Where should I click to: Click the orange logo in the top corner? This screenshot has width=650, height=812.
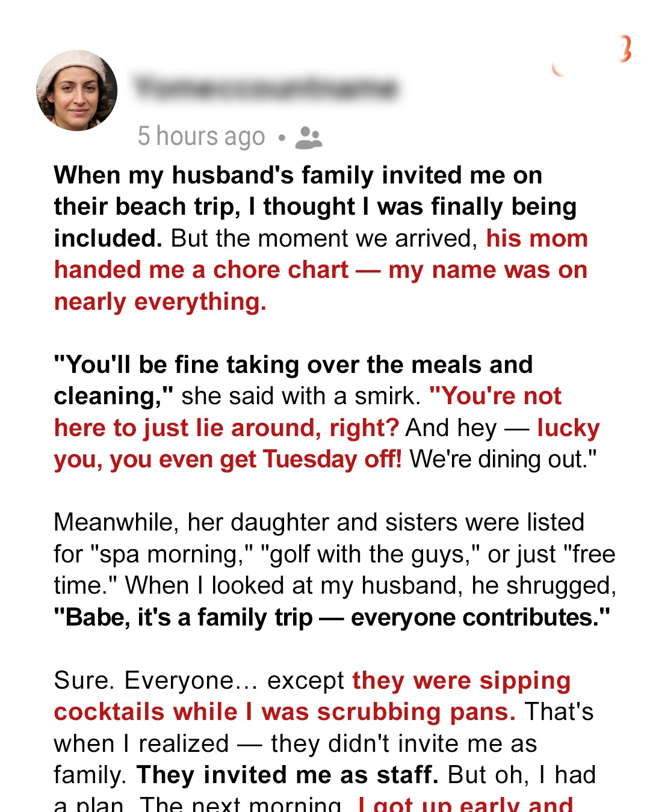623,49
